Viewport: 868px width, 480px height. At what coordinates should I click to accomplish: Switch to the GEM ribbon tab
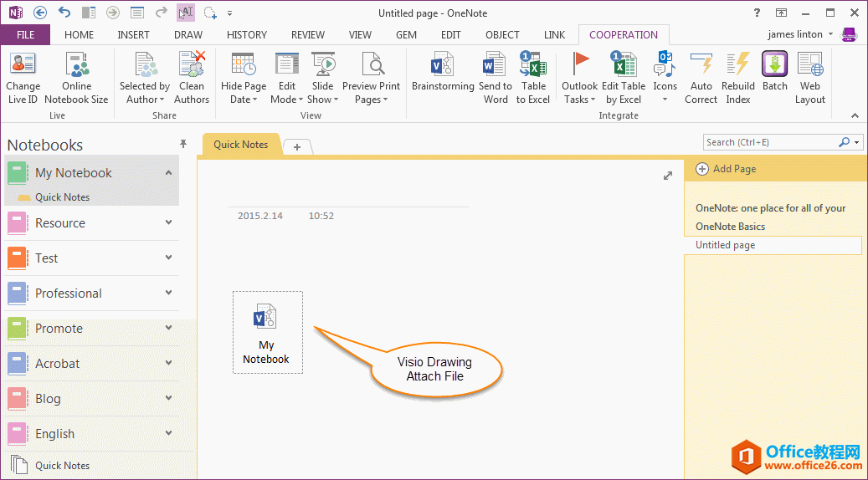coord(406,35)
